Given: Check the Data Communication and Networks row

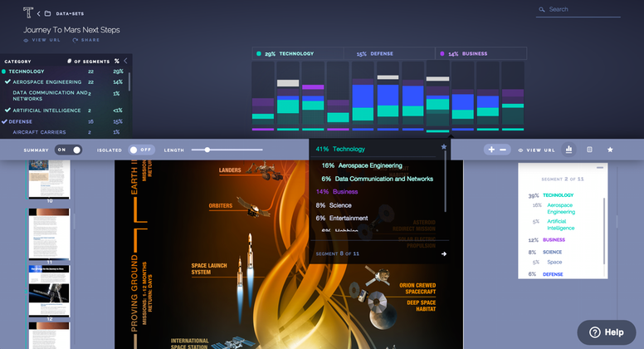Looking at the screenshot, I should click(64, 96).
